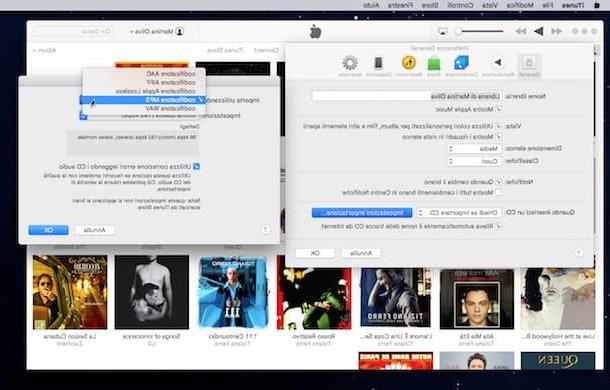The width and height of the screenshot is (610, 390).
Task: Open the Live at the Hollywood Bowl album
Action: (558, 299)
